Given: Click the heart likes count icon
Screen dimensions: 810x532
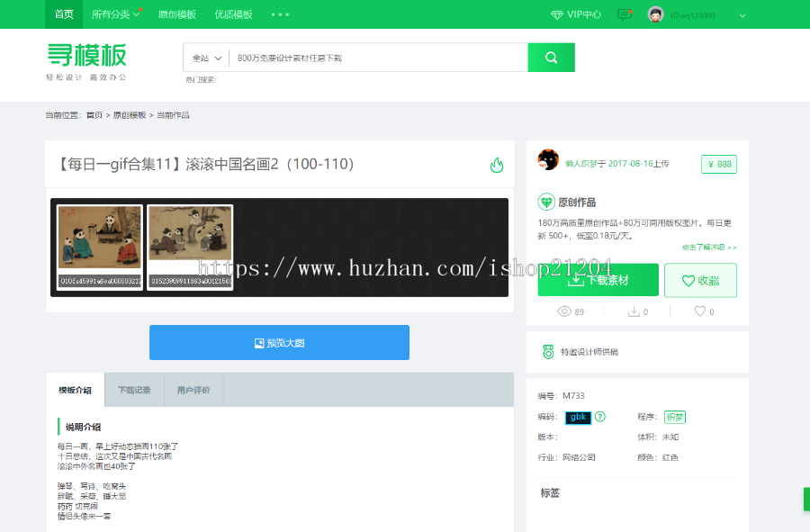Looking at the screenshot, I should click(x=699, y=311).
